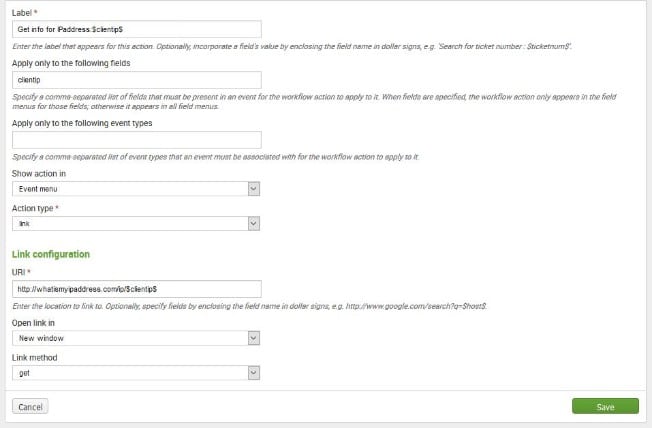
Task: Focus the field containing clientip
Action: [x=136, y=79]
